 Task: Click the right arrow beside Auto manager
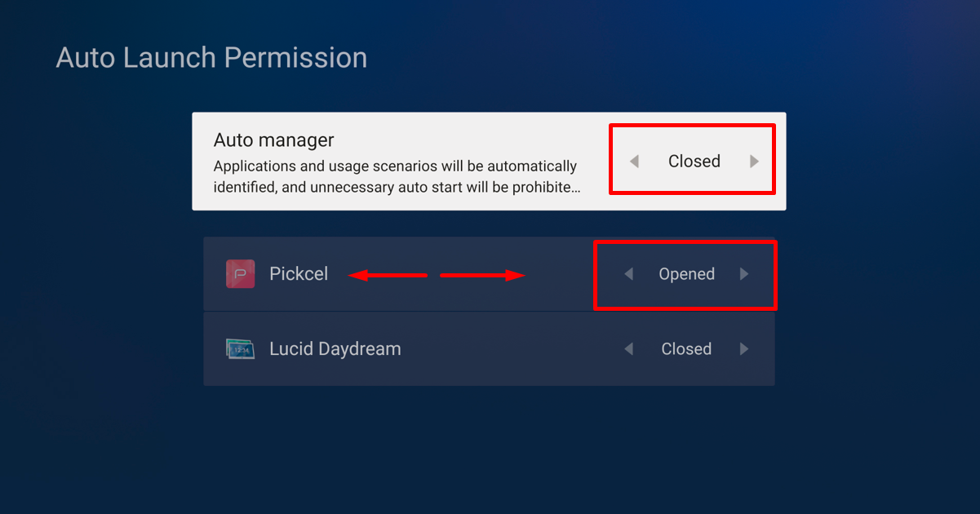(753, 161)
